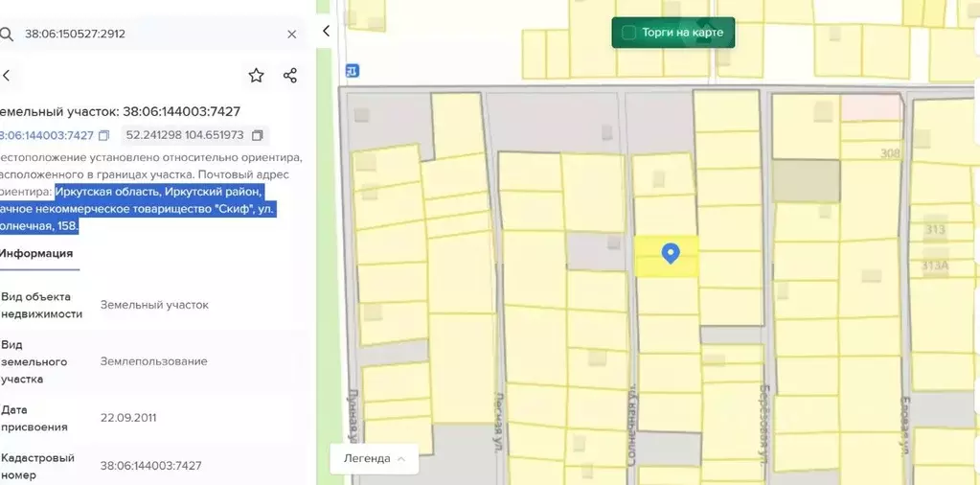980x485 pixels.
Task: Click the cadastral number link 38:06:144003:7427
Action: coord(46,135)
